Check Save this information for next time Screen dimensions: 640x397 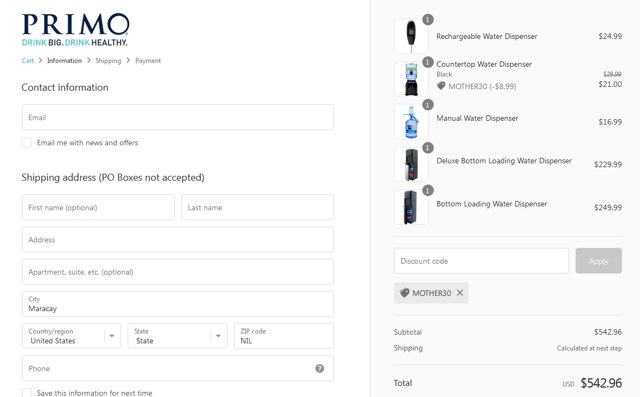click(x=27, y=393)
